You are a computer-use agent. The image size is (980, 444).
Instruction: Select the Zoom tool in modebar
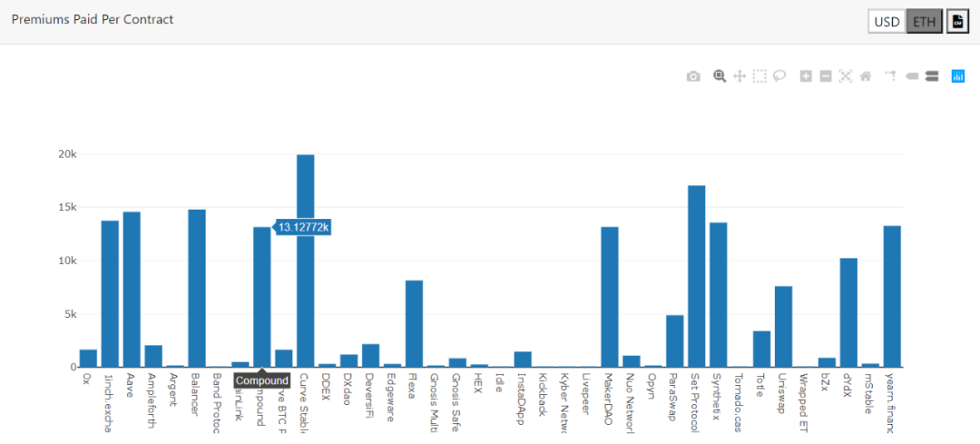(720, 76)
